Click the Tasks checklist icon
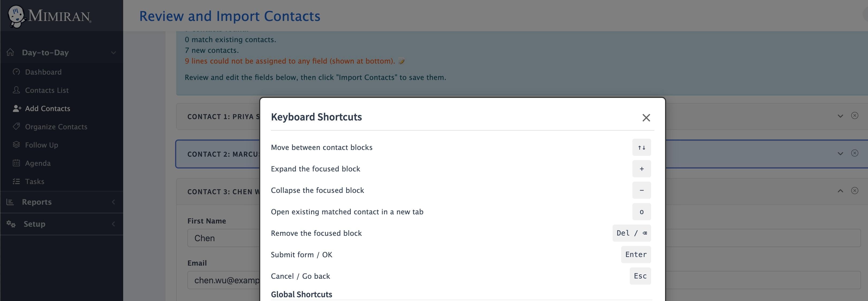Viewport: 868px width, 301px height. [16, 181]
